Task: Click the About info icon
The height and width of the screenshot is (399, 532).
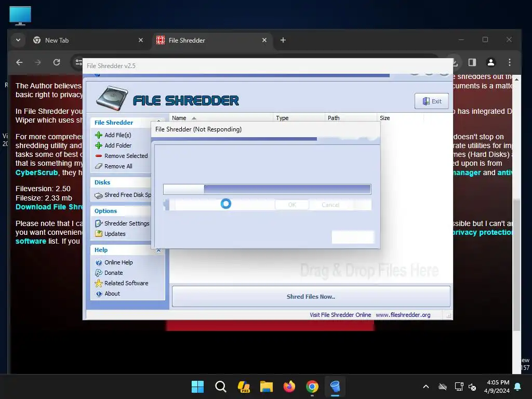Action: click(x=99, y=294)
